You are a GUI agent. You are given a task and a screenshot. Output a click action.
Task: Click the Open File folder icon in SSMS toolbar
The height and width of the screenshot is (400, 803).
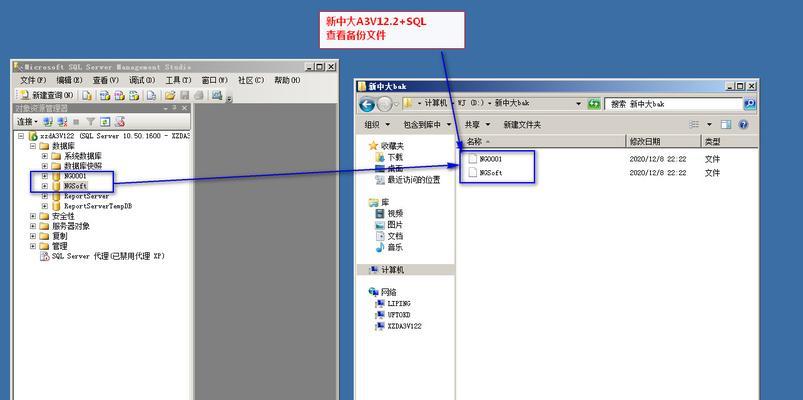coord(171,95)
